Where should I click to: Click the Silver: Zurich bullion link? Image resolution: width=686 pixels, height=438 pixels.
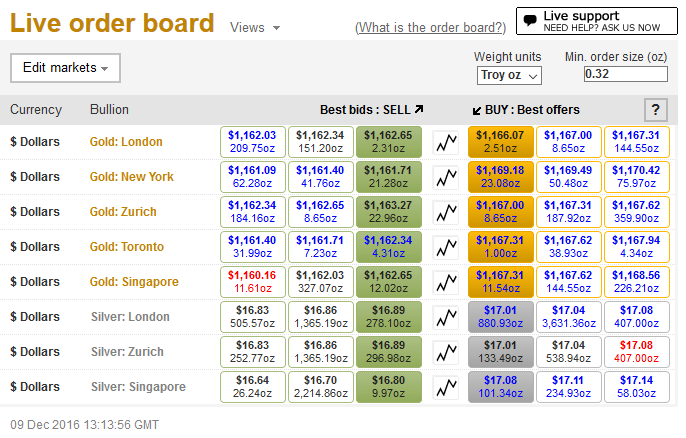pyautogui.click(x=127, y=352)
